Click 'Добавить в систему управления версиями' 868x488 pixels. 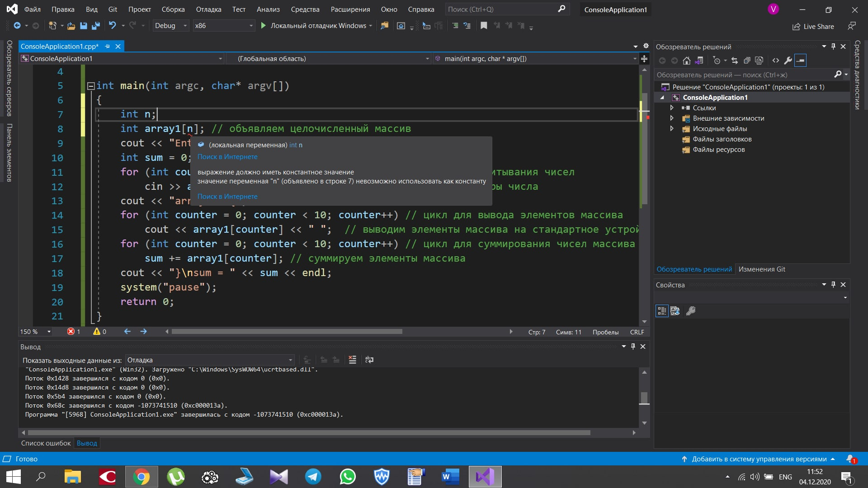click(x=759, y=459)
